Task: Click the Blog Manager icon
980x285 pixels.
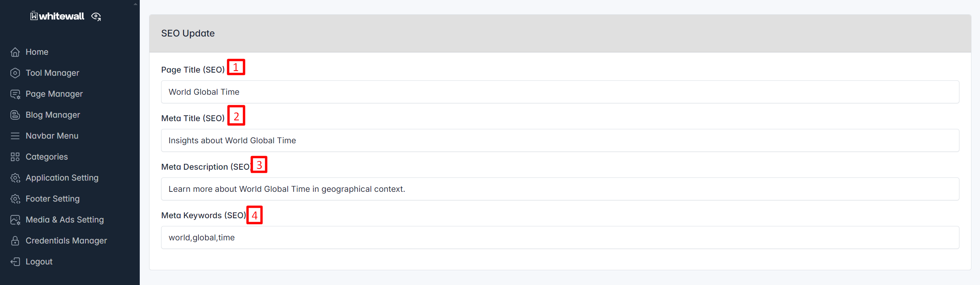Action: [x=15, y=115]
